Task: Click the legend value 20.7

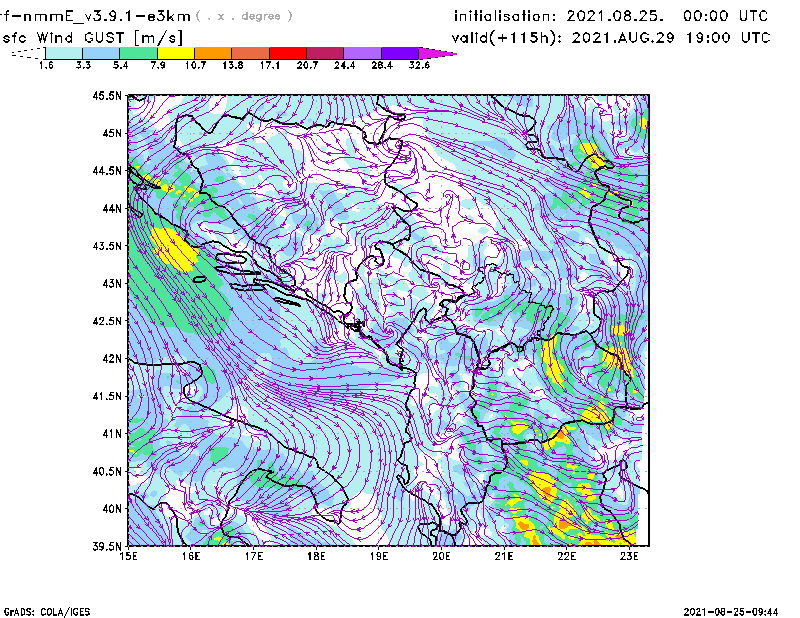Action: click(307, 65)
